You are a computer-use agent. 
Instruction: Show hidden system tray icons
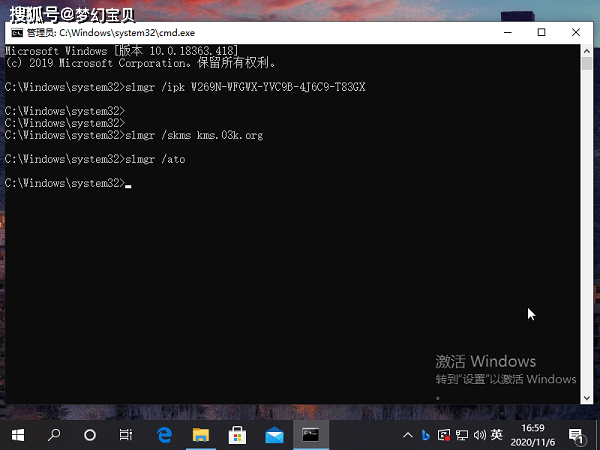(408, 435)
